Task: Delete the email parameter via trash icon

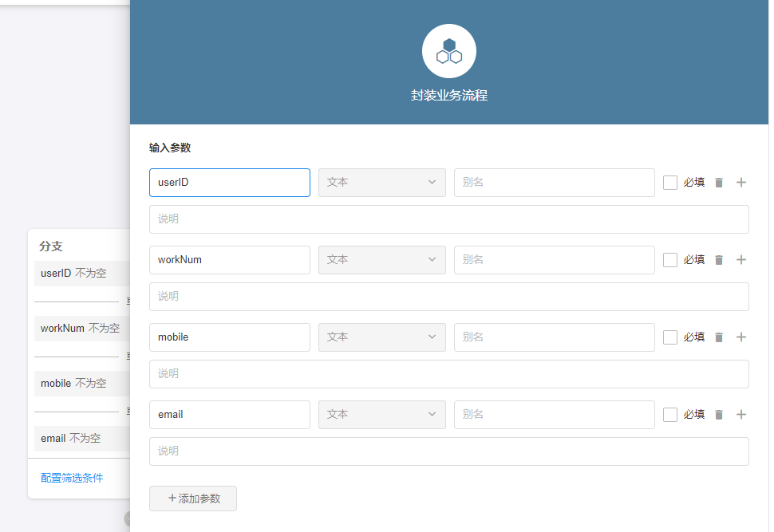Action: 719,415
